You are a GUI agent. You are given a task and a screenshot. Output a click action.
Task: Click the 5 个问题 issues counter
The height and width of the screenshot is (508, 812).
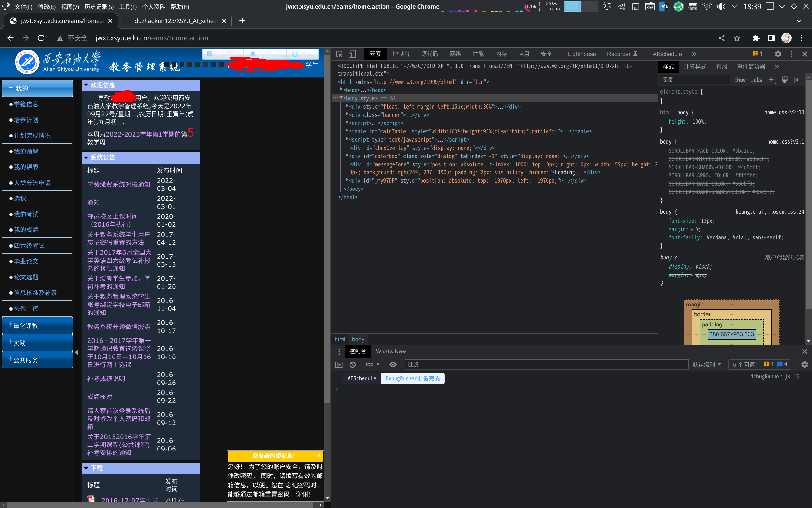(x=760, y=364)
